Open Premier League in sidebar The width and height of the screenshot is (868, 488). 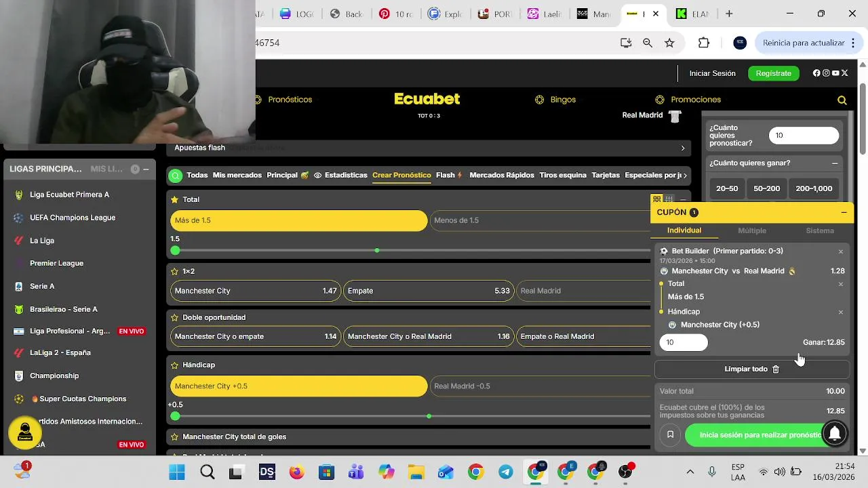(56, 264)
